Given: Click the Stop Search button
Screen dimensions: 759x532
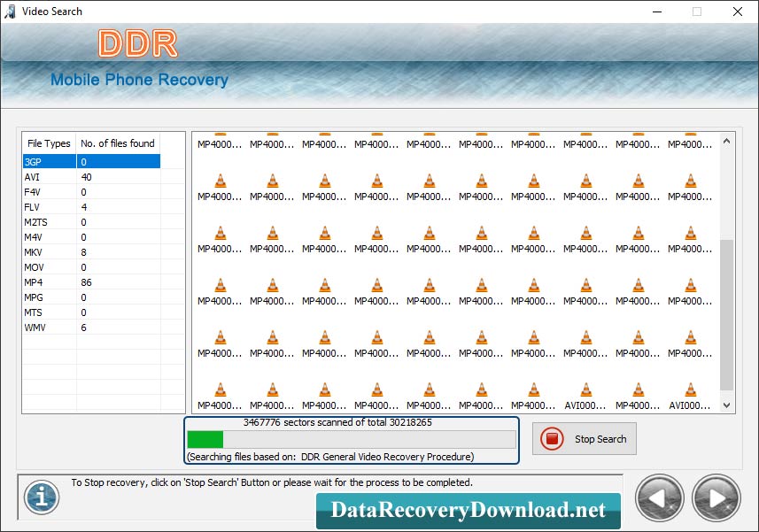Looking at the screenshot, I should pyautogui.click(x=585, y=439).
